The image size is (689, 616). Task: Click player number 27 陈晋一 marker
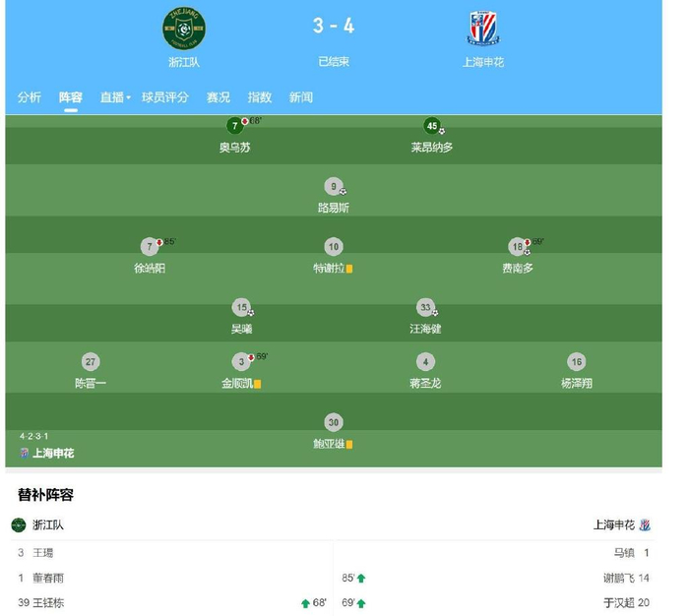[91, 362]
